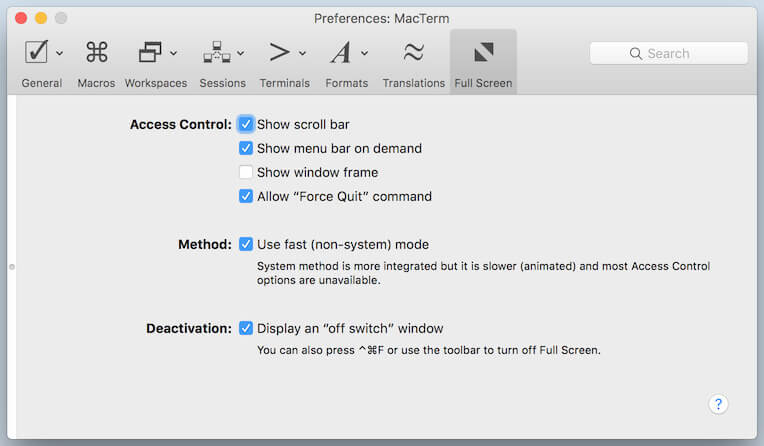Screen dimensions: 764x446
Task: Open help with the question mark button
Action: (x=718, y=404)
